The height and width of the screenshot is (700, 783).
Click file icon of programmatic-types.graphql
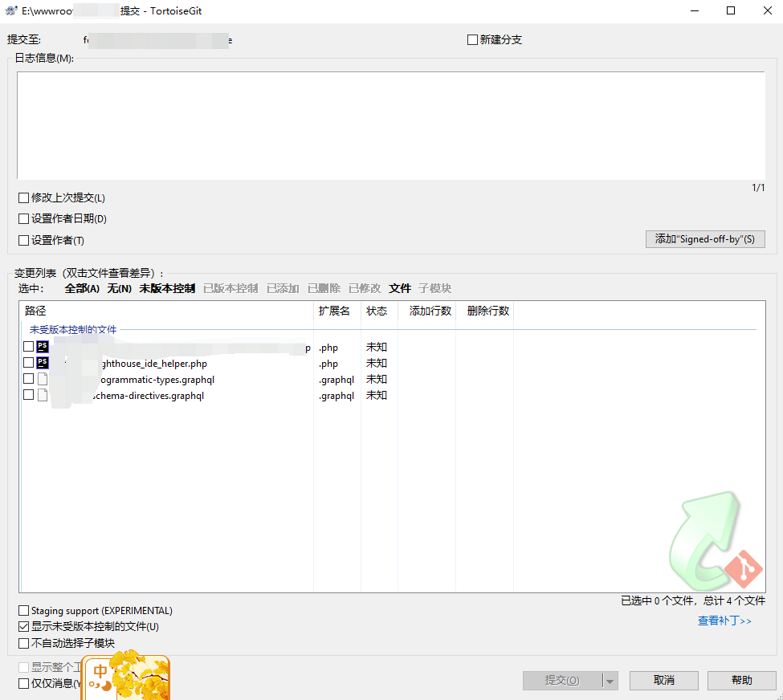pyautogui.click(x=43, y=379)
